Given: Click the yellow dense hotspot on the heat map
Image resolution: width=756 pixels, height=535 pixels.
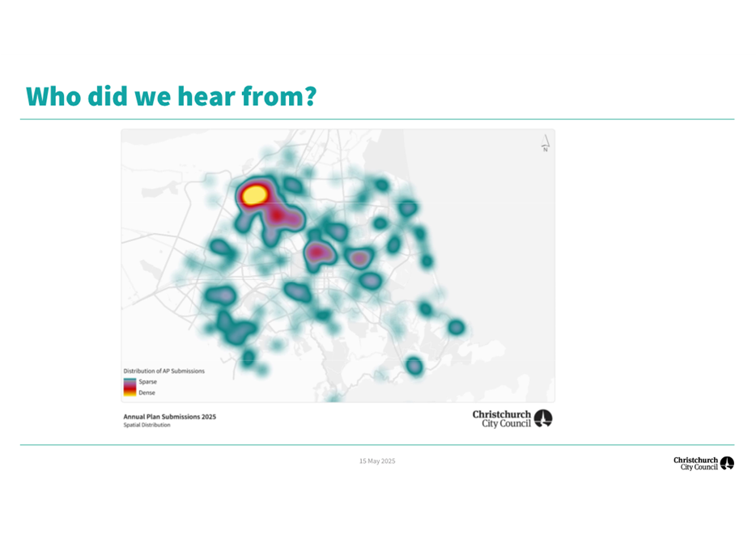Looking at the screenshot, I should click(x=256, y=194).
